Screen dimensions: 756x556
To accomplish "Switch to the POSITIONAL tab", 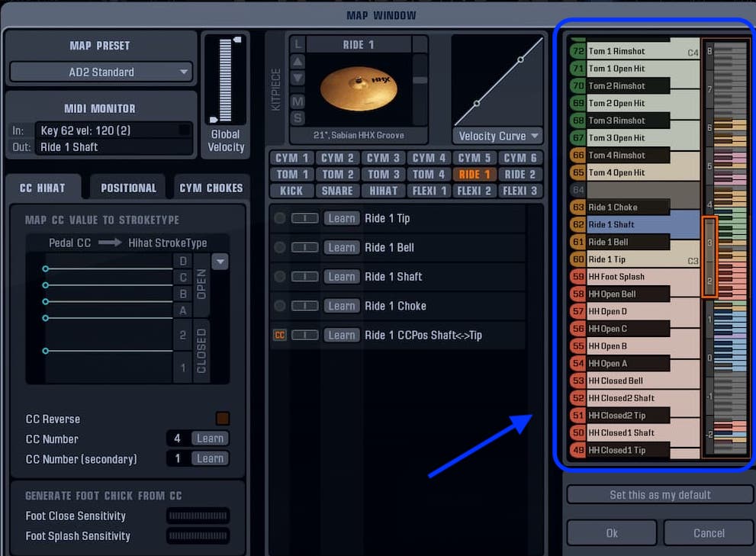I will pos(128,188).
